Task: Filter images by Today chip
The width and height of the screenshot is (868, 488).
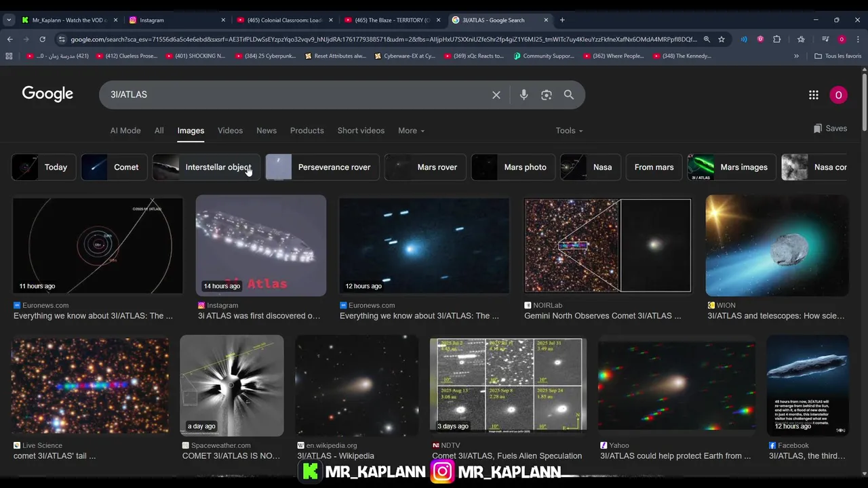Action: tap(43, 167)
